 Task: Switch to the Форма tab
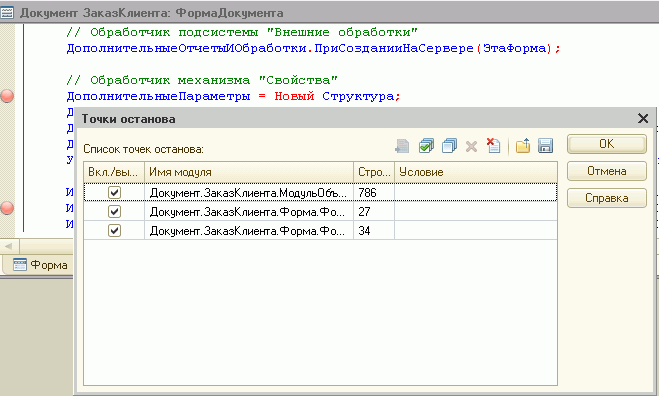coord(40,265)
